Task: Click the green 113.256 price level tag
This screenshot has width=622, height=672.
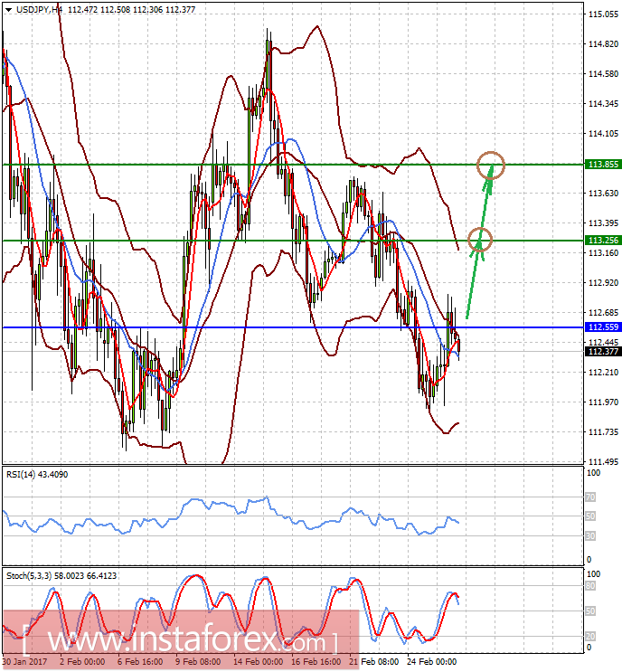Action: 603,241
